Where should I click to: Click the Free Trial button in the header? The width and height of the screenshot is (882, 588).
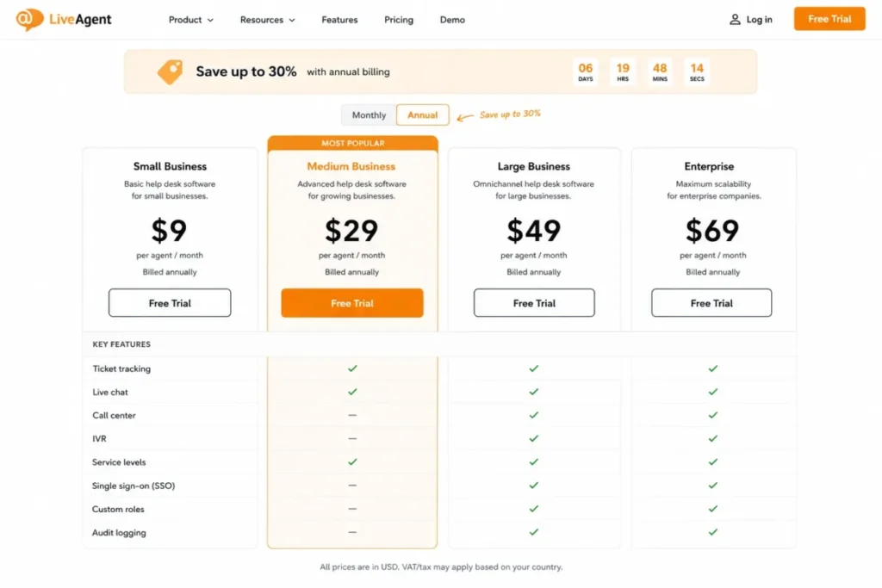(x=829, y=19)
